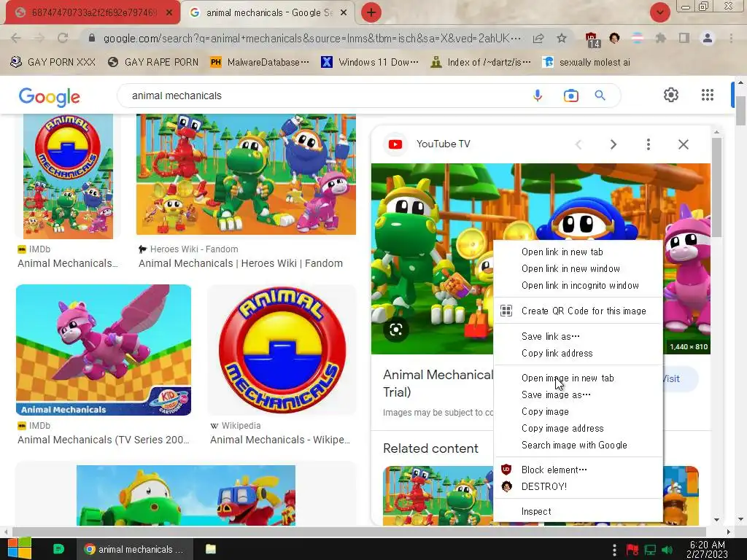Viewport: 747px width, 560px height.
Task: Select Open image in new tab
Action: click(x=578, y=378)
